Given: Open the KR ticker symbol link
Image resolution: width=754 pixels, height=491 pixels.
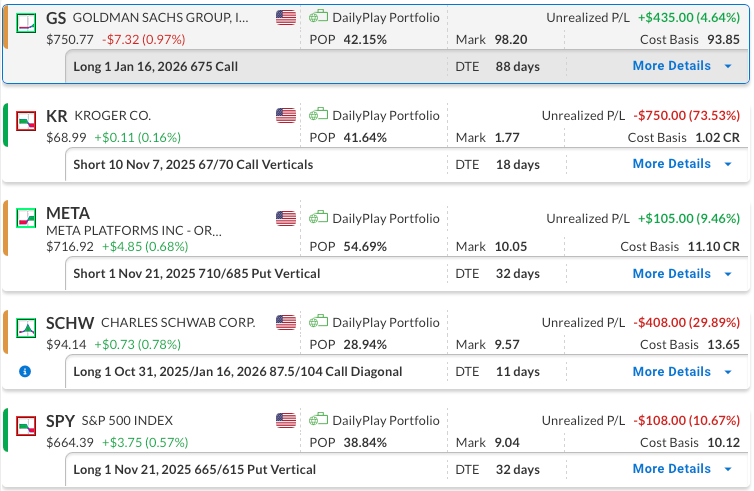Looking at the screenshot, I should point(57,116).
